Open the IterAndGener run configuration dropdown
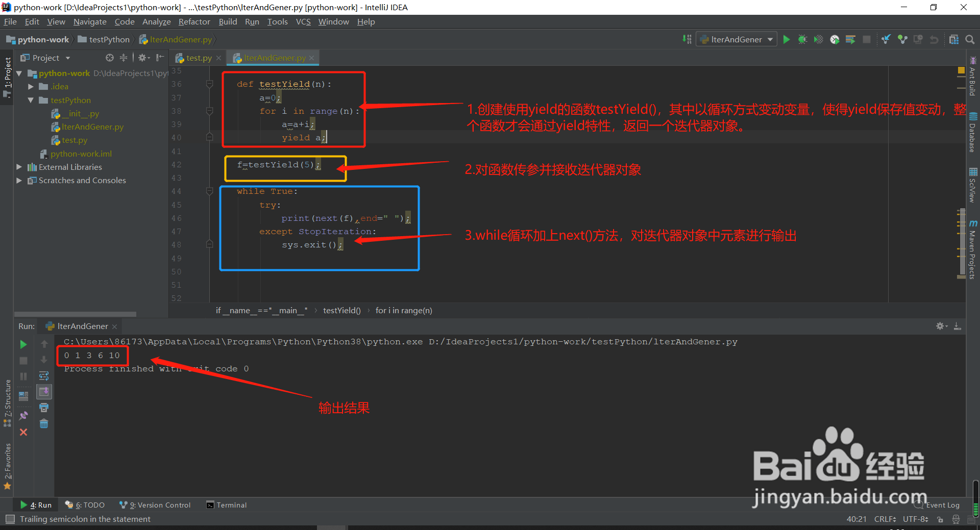The width and height of the screenshot is (980, 530). tap(736, 39)
